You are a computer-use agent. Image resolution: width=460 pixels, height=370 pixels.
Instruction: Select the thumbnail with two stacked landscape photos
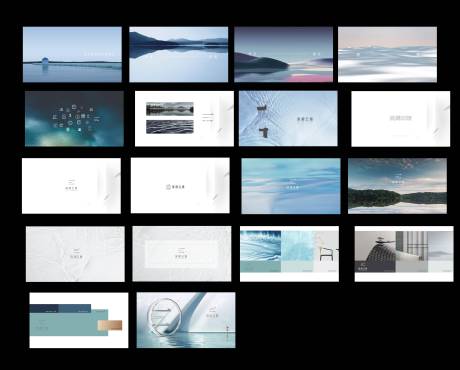184,119
